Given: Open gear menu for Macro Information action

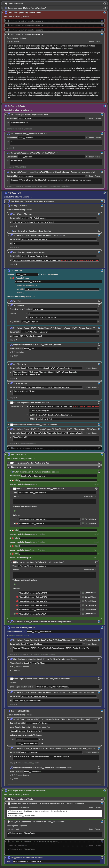Looking at the screenshot, I should 104,4.
